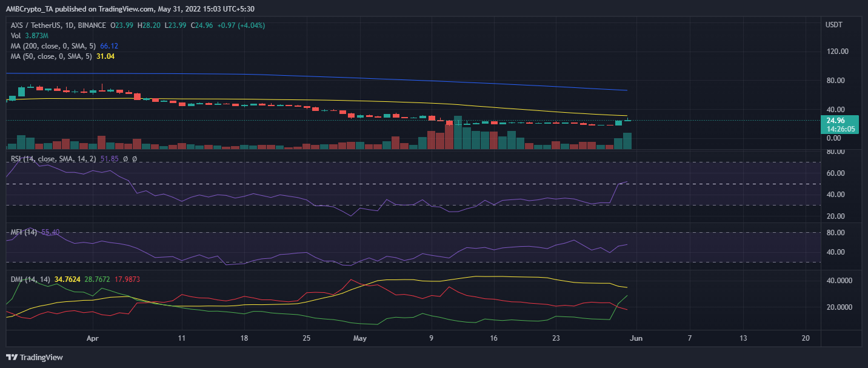Click the 120.00 price axis label

click(839, 52)
